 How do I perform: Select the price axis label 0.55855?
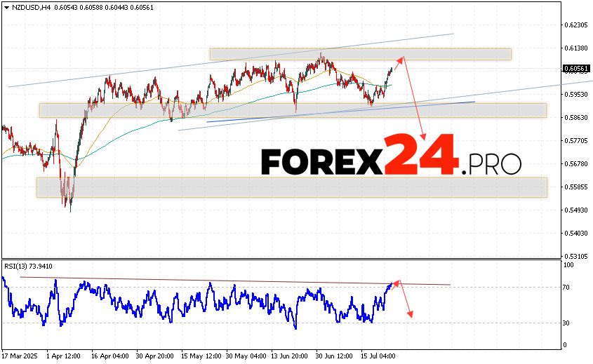click(x=576, y=187)
